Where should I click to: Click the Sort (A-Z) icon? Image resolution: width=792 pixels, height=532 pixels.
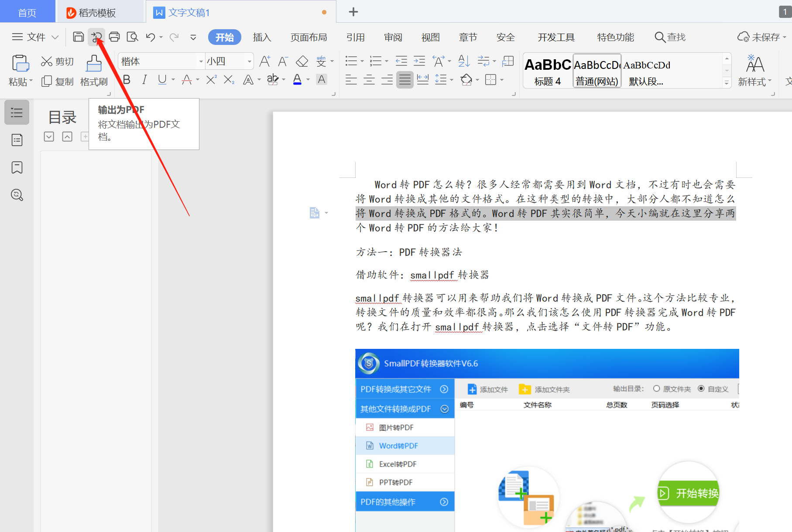click(464, 61)
